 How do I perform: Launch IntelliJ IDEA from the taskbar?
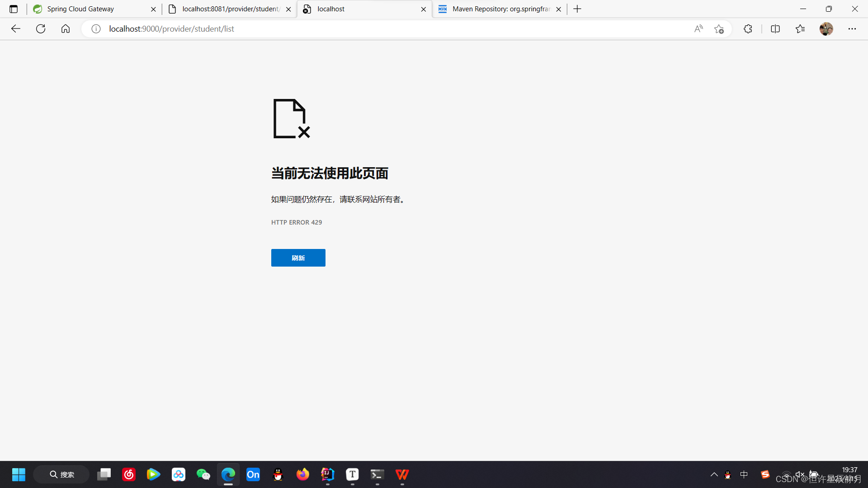click(x=327, y=474)
